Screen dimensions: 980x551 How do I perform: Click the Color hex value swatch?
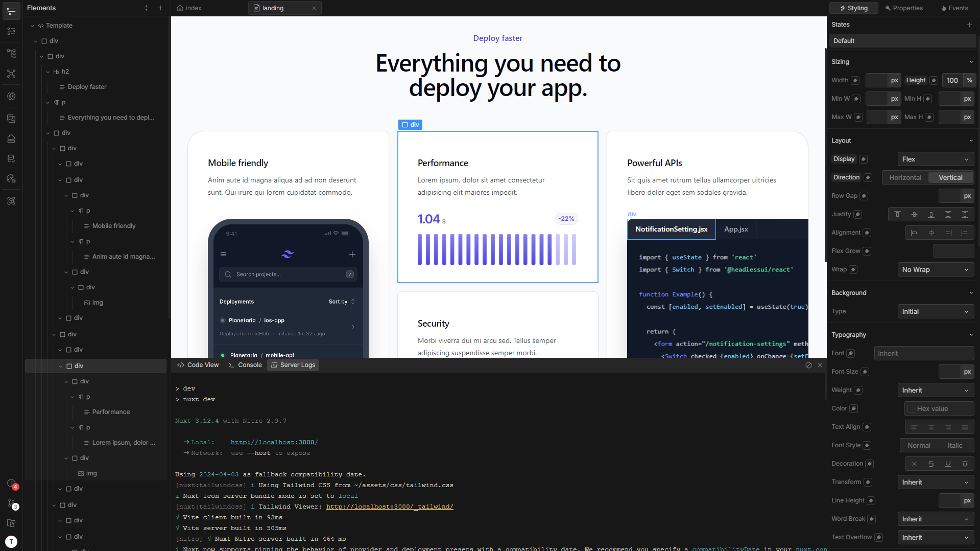pyautogui.click(x=912, y=408)
